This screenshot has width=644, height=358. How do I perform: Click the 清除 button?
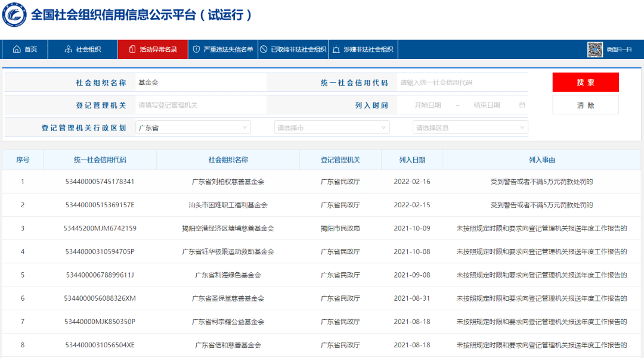click(586, 105)
